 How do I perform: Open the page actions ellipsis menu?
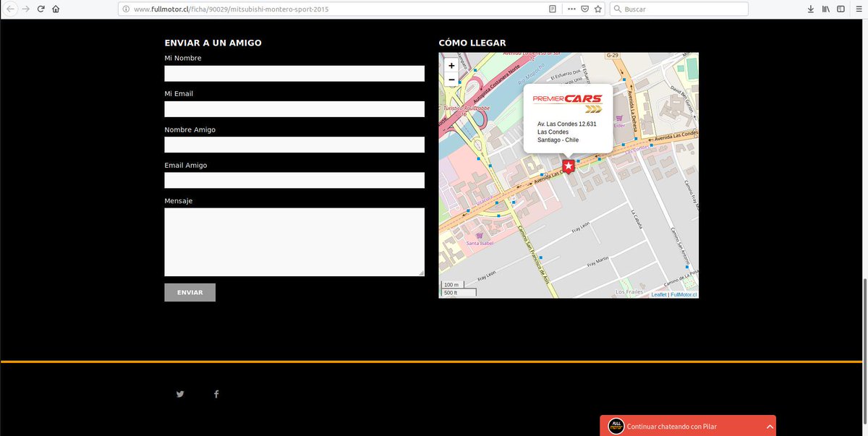point(571,8)
